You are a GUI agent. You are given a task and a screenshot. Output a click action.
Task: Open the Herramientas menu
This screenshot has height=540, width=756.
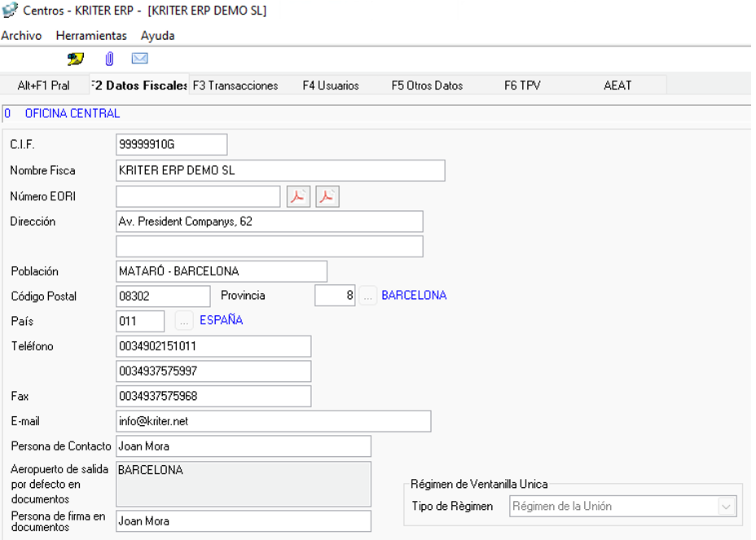(91, 36)
